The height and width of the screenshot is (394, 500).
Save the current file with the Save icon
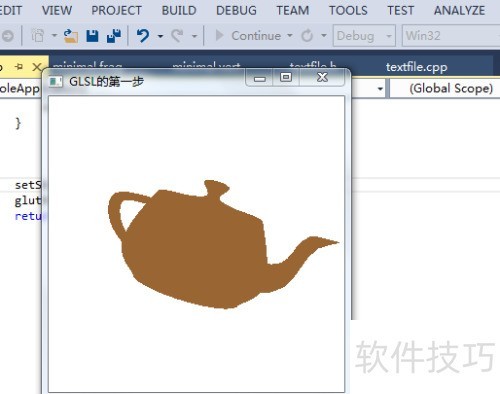tap(92, 36)
